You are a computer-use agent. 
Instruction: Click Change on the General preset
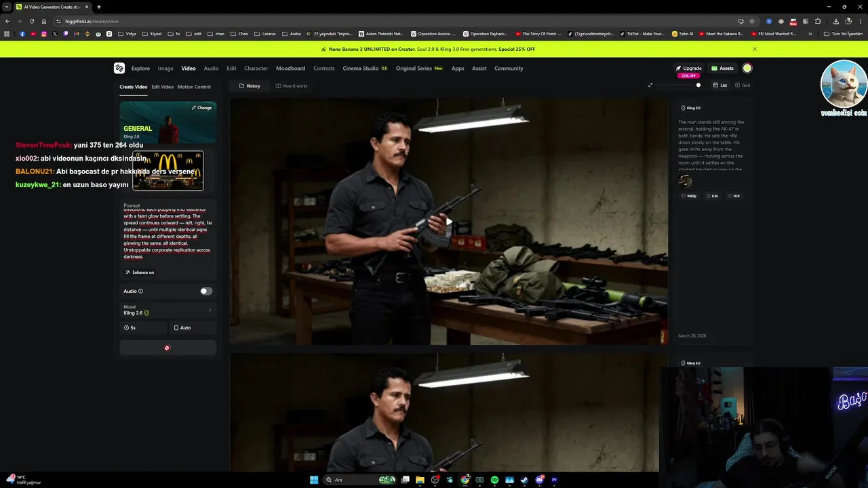pyautogui.click(x=201, y=108)
